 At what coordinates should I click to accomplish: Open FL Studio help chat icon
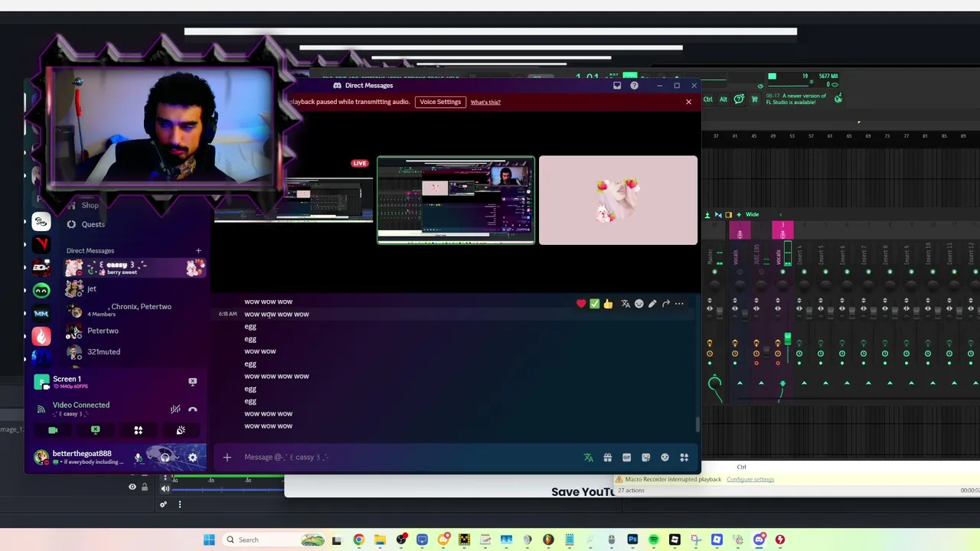[x=739, y=99]
